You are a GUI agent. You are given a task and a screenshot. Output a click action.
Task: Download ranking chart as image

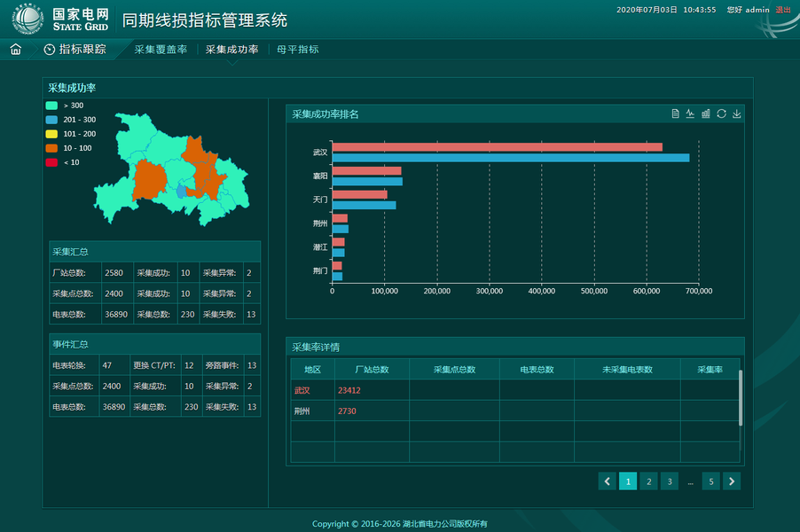pos(737,113)
